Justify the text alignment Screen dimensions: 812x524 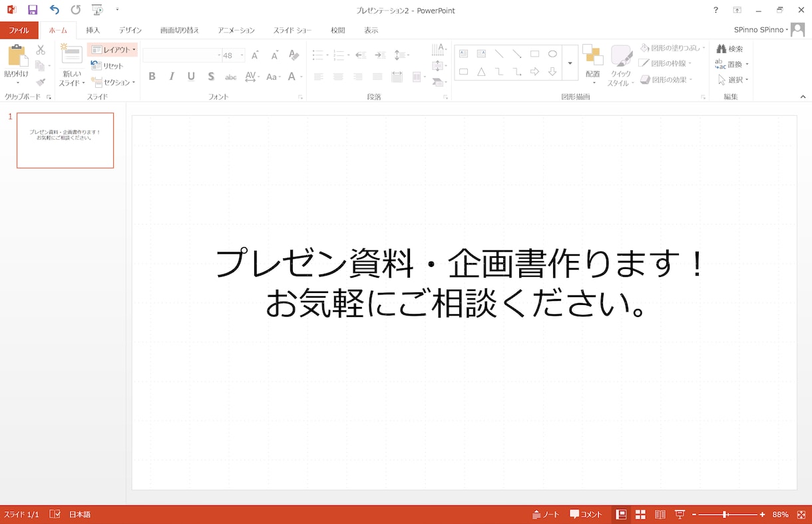[377, 77]
